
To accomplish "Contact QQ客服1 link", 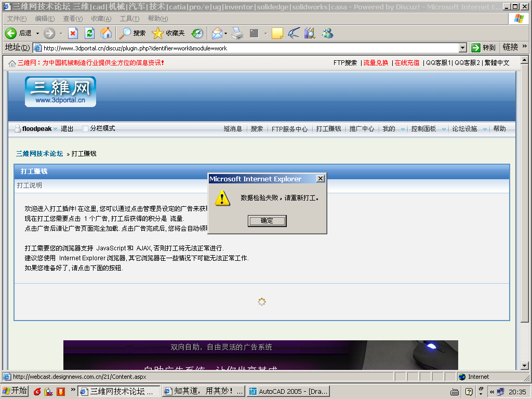I will [x=438, y=63].
